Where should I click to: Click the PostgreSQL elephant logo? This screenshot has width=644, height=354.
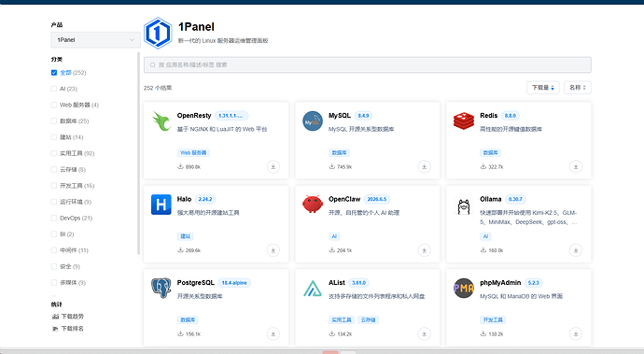pos(161,288)
